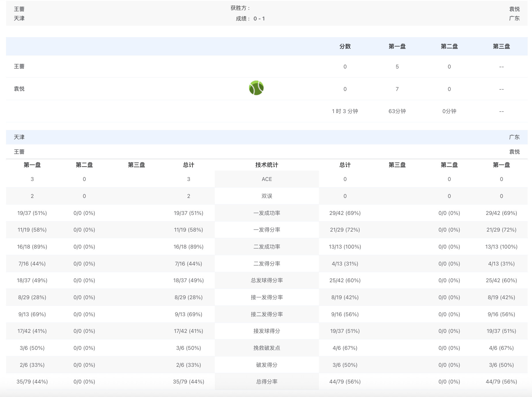
Task: Select the 63分钟 first set duration
Action: tap(397, 111)
